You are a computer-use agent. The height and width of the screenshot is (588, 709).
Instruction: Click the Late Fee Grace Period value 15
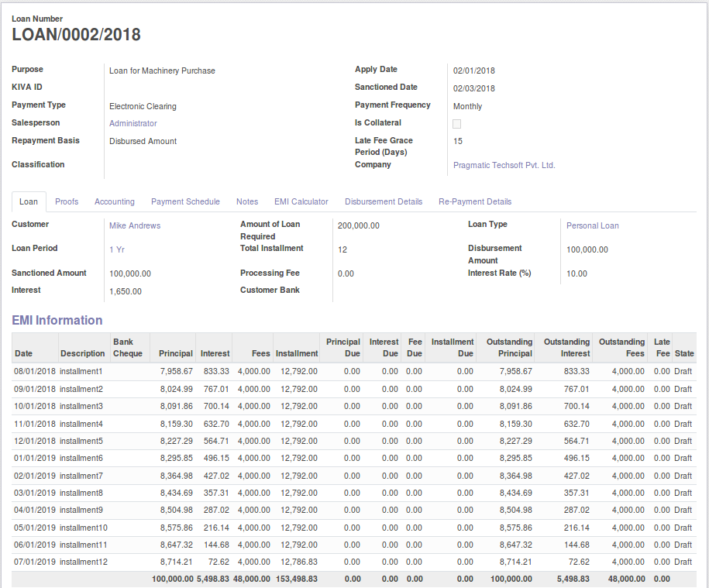458,141
